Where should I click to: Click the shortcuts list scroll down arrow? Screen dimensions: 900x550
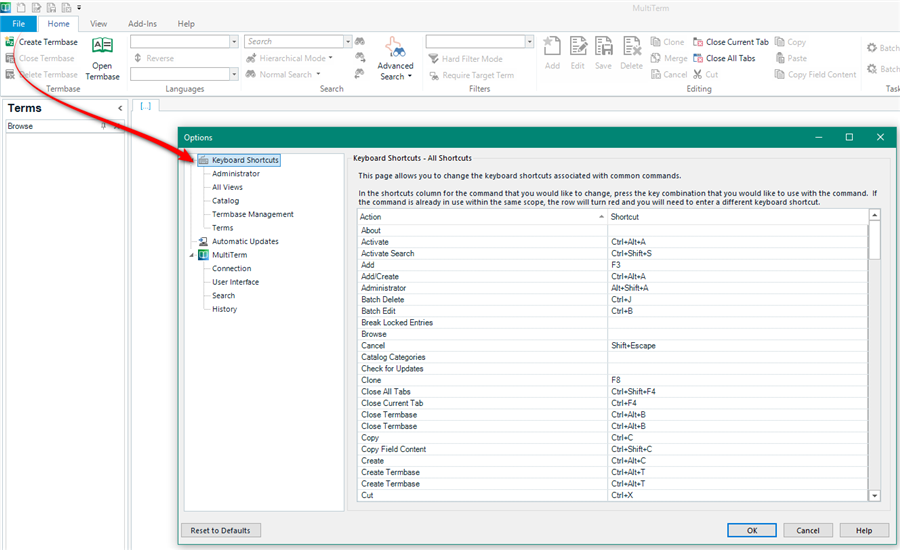pos(874,495)
